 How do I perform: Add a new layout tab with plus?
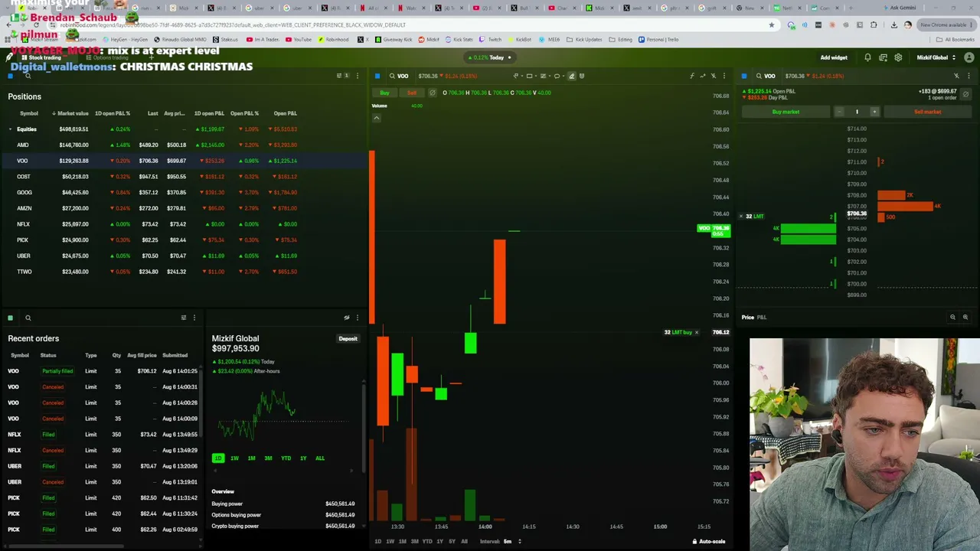[152, 57]
